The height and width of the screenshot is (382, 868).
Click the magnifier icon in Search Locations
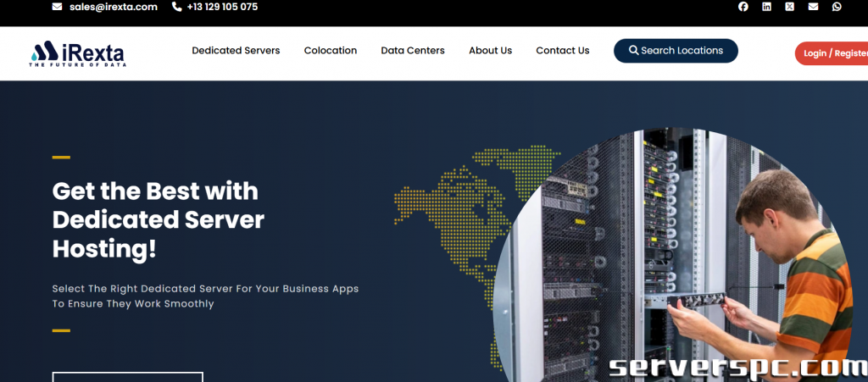(x=634, y=50)
